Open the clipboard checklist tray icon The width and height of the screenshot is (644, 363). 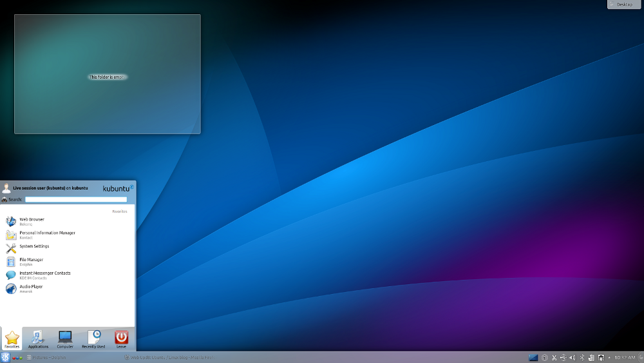(591, 358)
